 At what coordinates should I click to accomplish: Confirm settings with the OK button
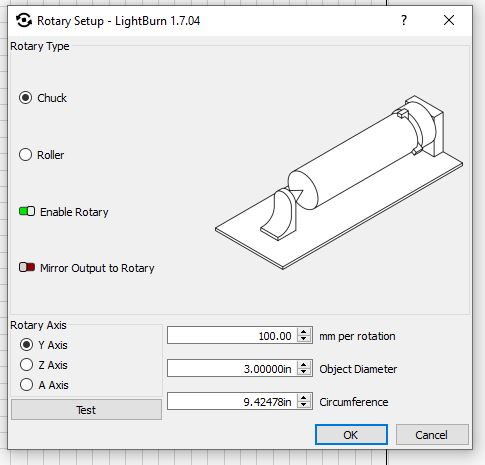(351, 435)
